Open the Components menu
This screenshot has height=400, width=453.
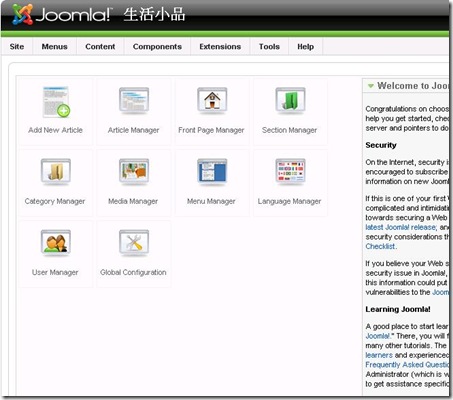(157, 47)
